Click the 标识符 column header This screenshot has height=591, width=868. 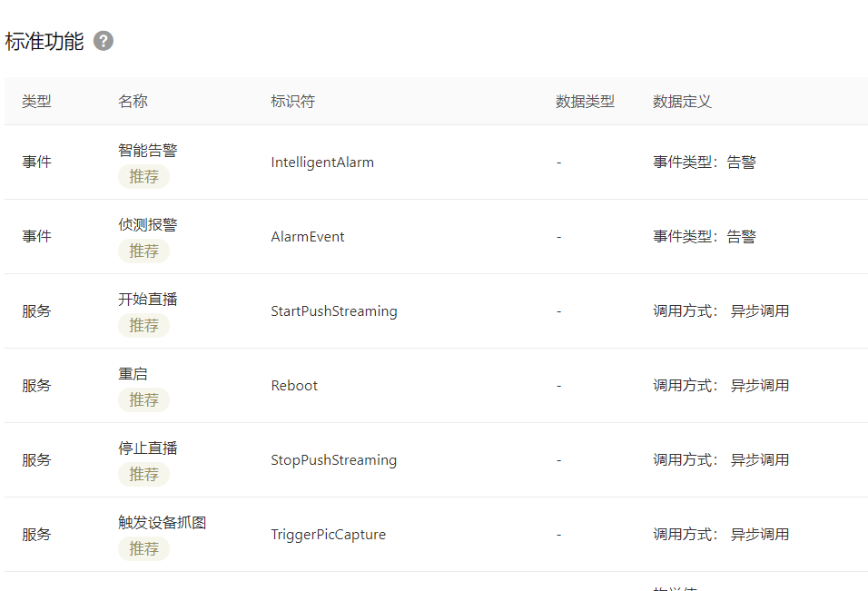[x=293, y=102]
